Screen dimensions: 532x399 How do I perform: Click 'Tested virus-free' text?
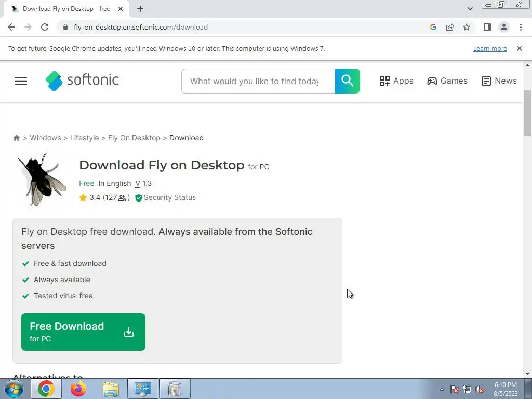tap(63, 296)
